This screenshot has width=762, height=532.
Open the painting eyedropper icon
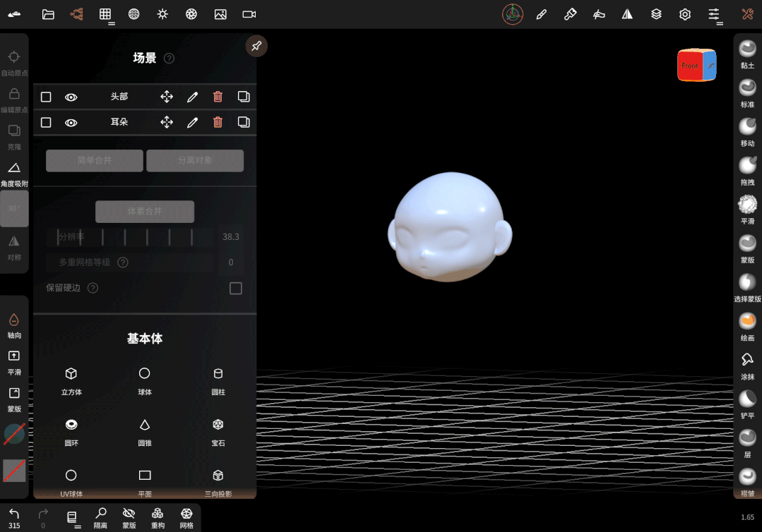570,15
